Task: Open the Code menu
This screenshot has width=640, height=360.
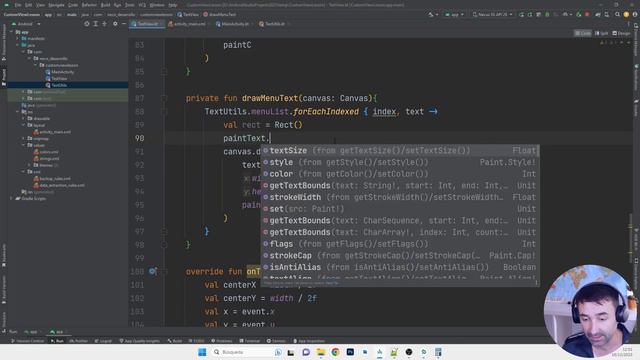Action: click(73, 5)
